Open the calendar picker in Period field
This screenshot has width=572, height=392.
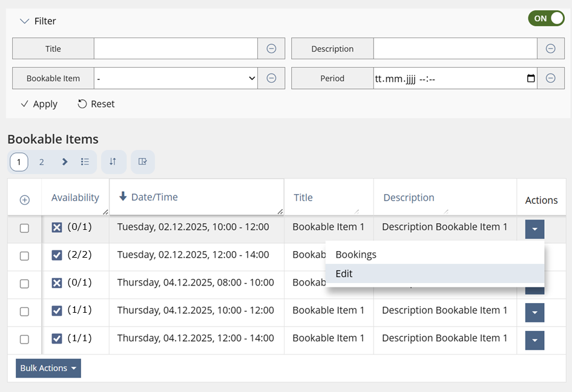point(531,78)
